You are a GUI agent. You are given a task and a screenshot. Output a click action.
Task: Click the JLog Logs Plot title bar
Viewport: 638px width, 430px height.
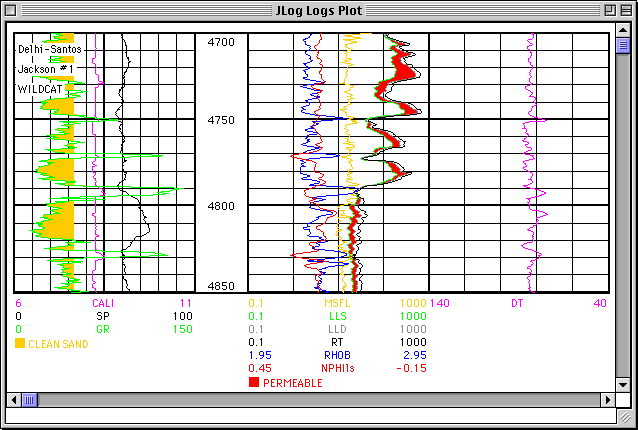click(x=319, y=11)
